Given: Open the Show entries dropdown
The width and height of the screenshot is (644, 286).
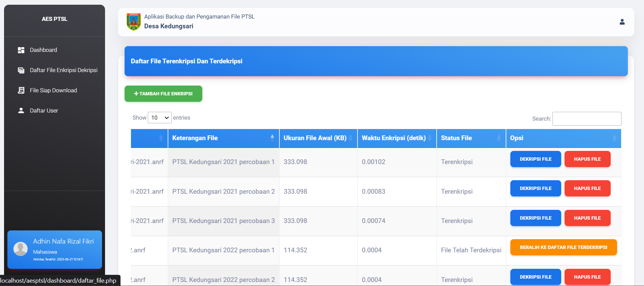Looking at the screenshot, I should point(160,118).
